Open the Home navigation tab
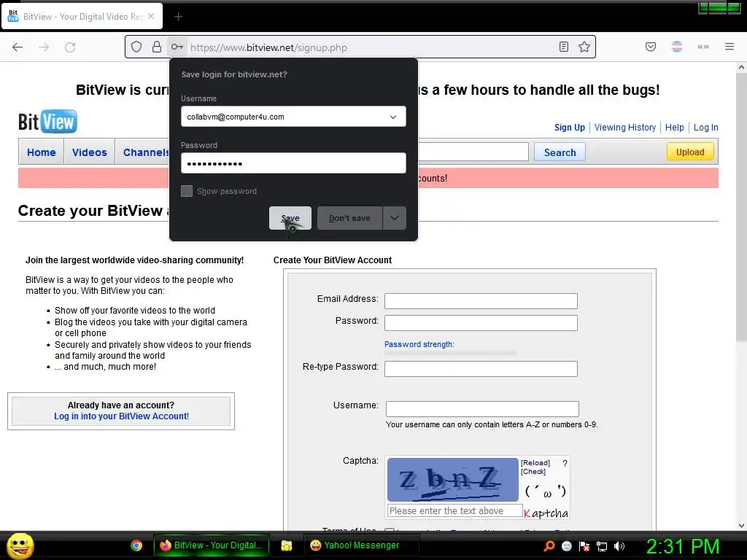This screenshot has height=560, width=747. (42, 152)
